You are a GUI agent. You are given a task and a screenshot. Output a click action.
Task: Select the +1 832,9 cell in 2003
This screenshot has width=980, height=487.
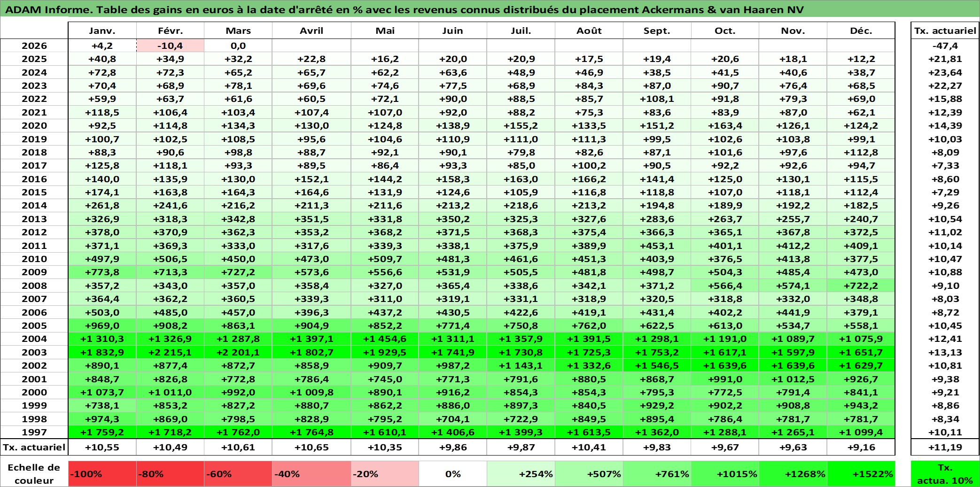pyautogui.click(x=102, y=352)
